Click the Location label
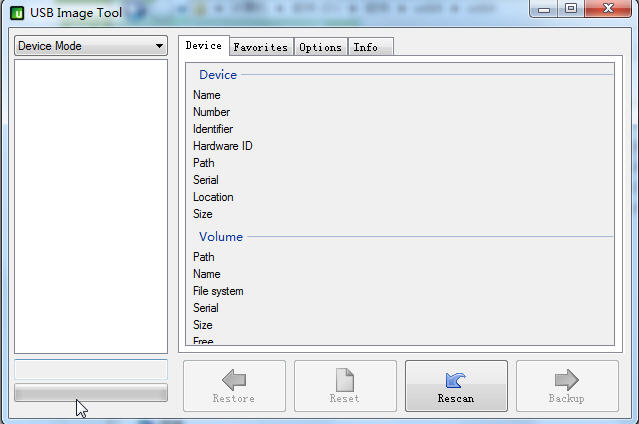This screenshot has width=639, height=424. (213, 197)
